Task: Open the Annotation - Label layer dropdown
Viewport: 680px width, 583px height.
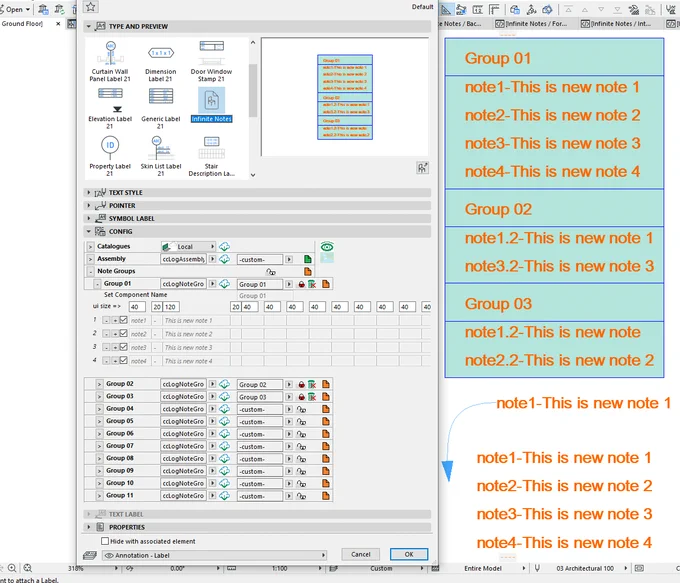Action: tap(215, 555)
